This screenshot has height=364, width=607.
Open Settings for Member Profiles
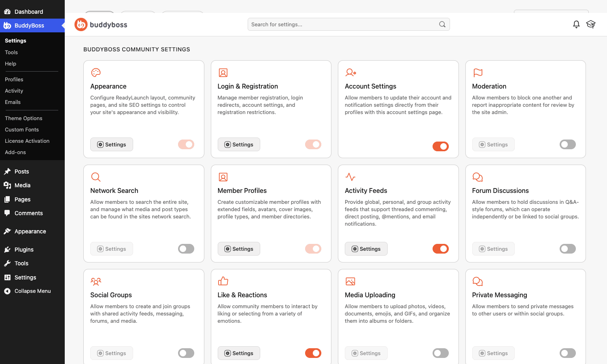point(239,249)
